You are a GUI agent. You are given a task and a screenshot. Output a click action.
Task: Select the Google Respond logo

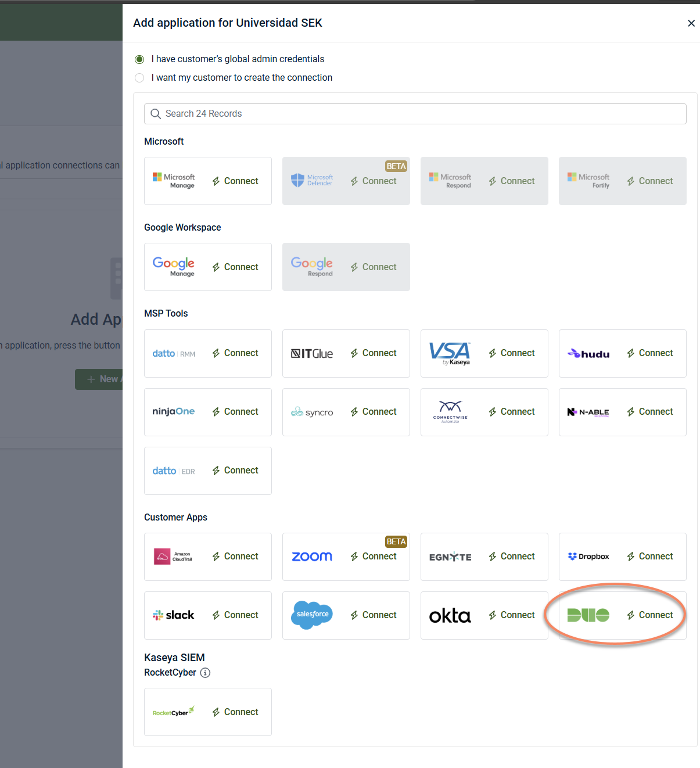click(x=312, y=267)
